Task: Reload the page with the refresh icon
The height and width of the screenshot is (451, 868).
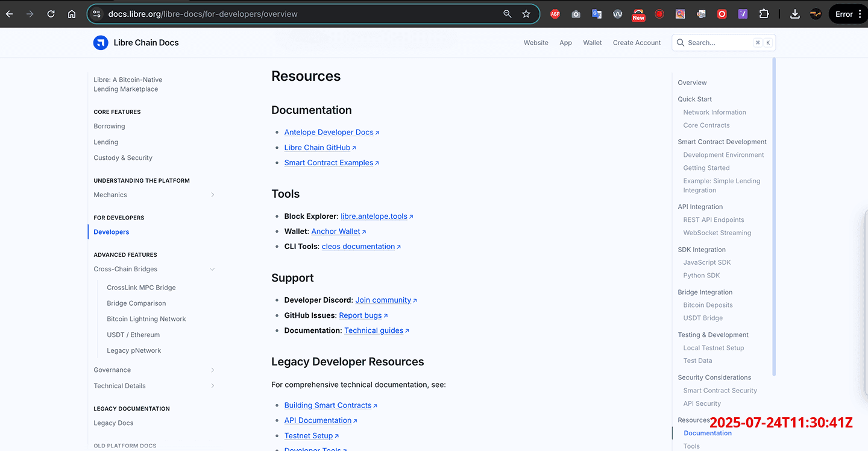Action: pyautogui.click(x=51, y=13)
